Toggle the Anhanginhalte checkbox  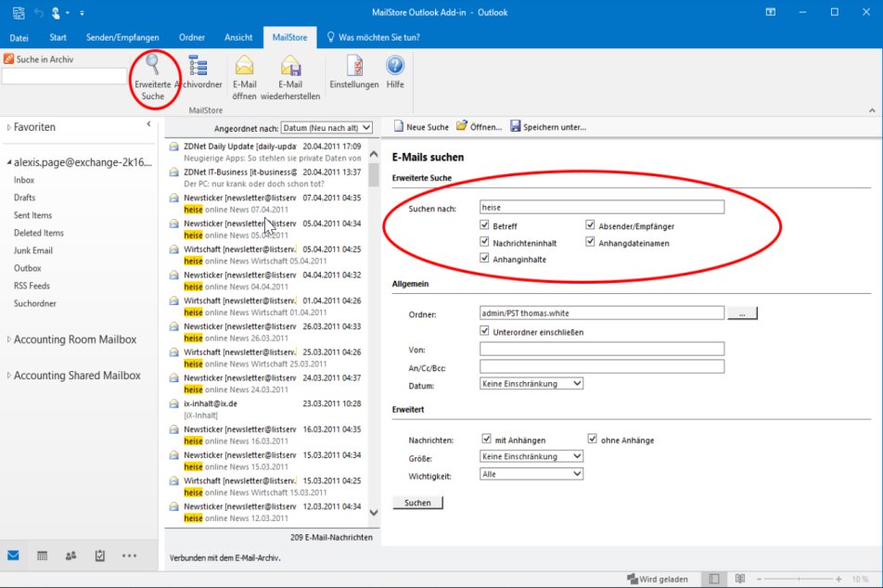tap(484, 258)
